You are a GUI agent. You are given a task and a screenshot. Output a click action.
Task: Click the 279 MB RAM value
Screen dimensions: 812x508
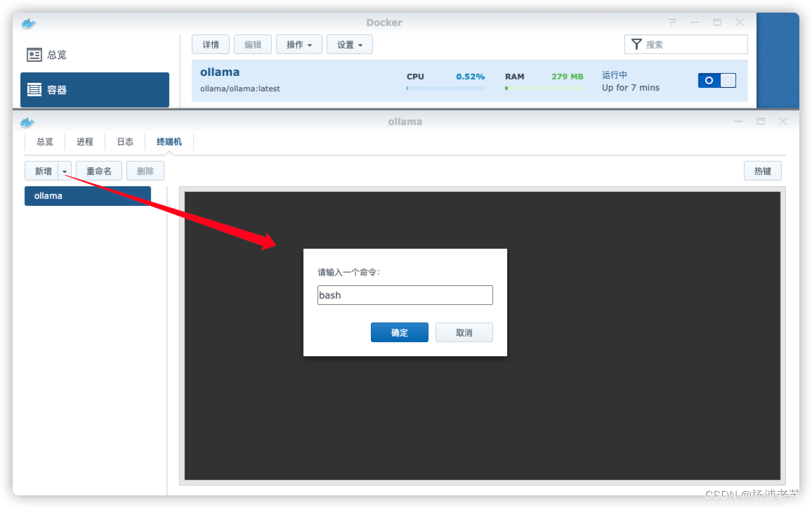point(567,77)
